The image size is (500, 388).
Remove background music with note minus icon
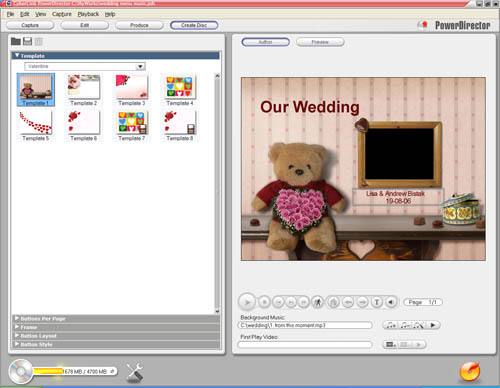406,325
